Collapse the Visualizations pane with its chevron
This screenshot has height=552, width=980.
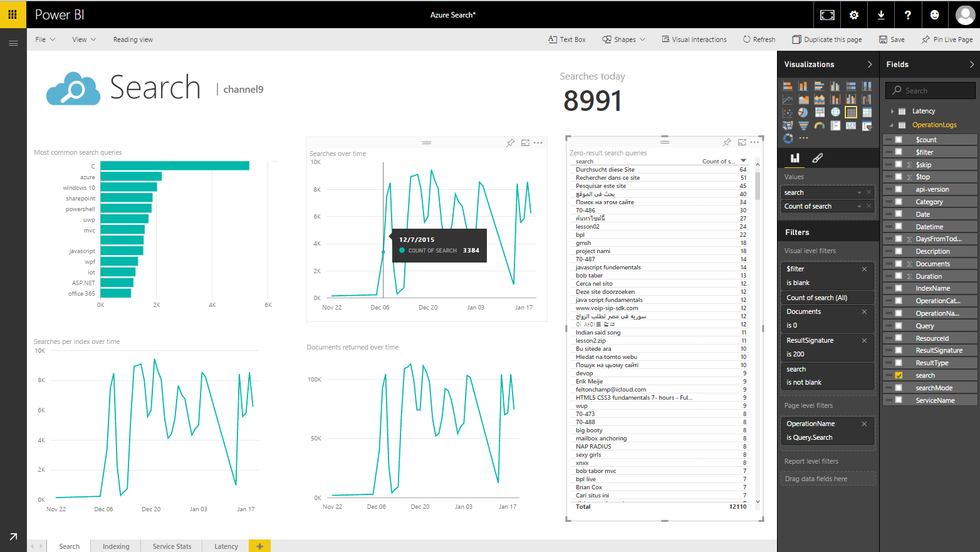click(870, 65)
